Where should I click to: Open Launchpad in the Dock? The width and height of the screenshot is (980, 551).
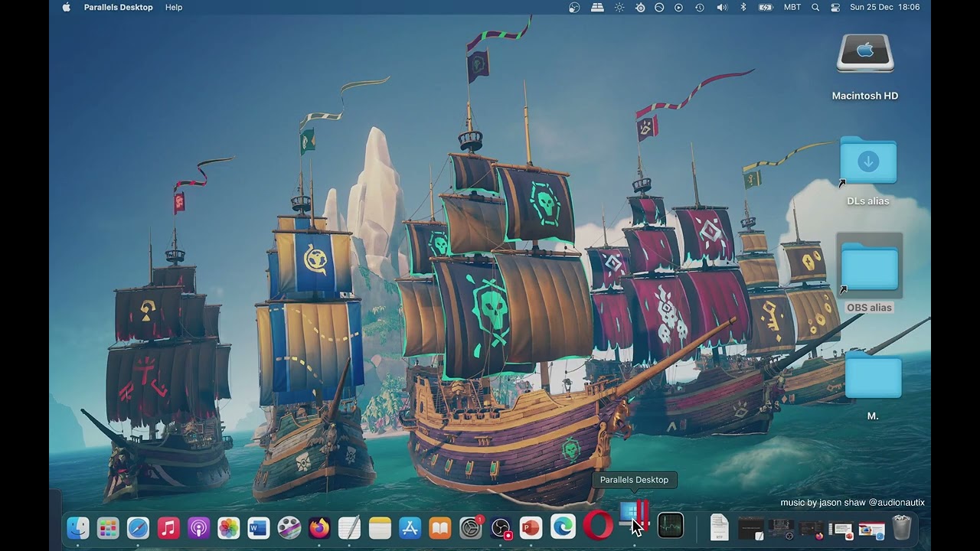click(108, 527)
